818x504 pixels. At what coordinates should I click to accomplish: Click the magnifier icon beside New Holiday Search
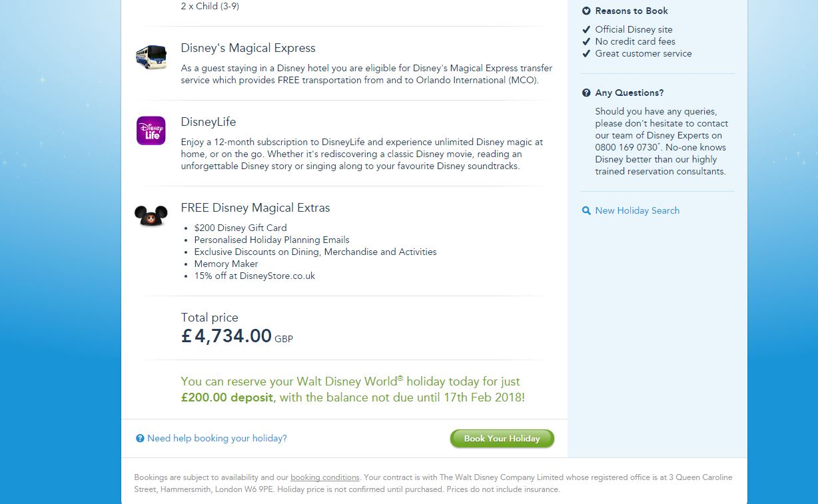click(x=586, y=211)
